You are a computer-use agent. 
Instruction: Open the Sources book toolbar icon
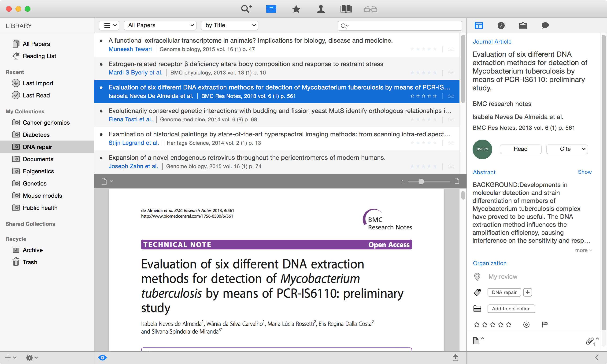pos(346,9)
